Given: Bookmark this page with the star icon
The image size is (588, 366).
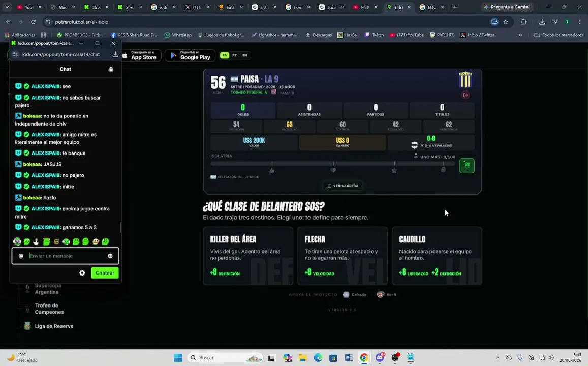Looking at the screenshot, I should pyautogui.click(x=506, y=22).
